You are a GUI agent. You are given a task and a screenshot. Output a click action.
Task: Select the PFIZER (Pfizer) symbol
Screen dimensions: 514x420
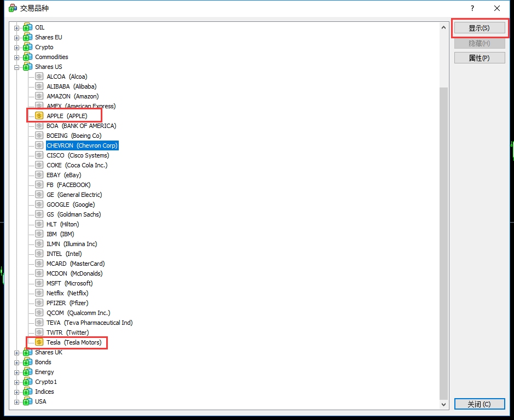pyautogui.click(x=67, y=303)
